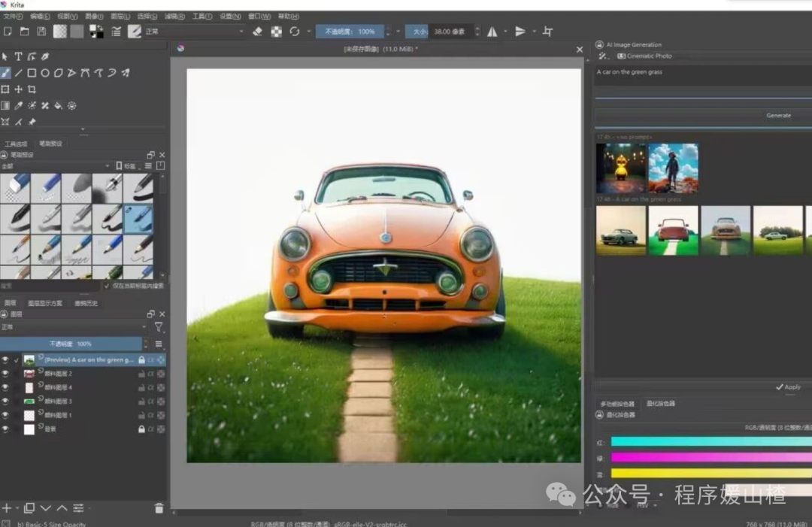Open the brush blending mode dropdown
812x527 pixels.
[x=194, y=32]
